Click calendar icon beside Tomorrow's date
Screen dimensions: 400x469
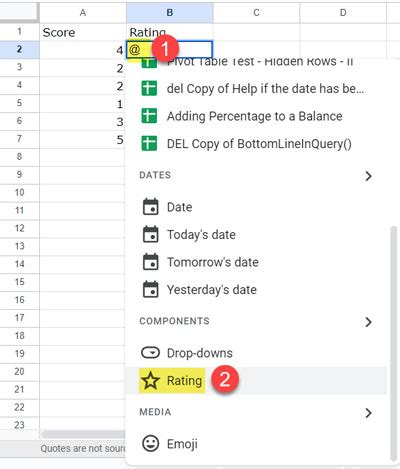click(x=151, y=262)
